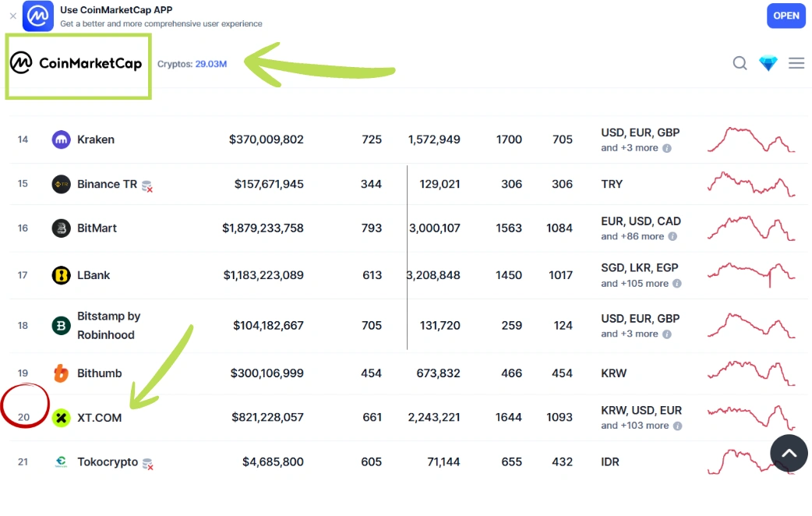Screen dimensions: 812x516
Task: Click 'and +105 more' in LBank row
Action: click(635, 284)
